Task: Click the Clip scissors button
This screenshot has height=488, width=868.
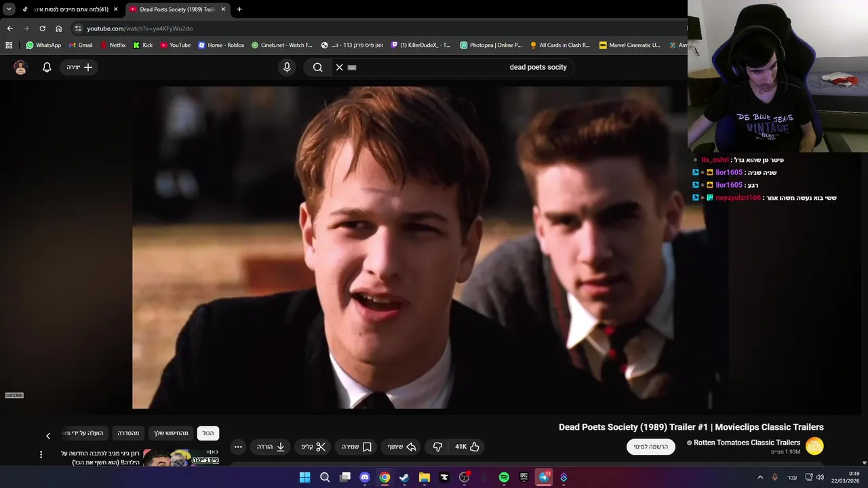Action: tap(313, 447)
